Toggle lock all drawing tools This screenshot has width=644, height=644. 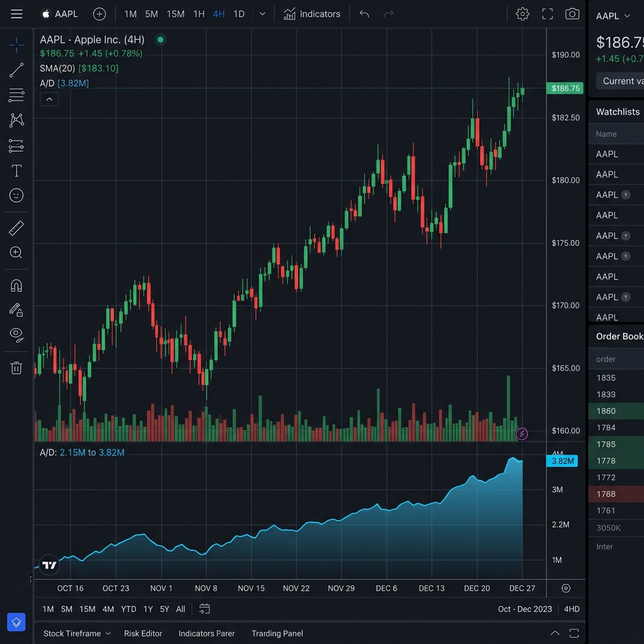16,310
